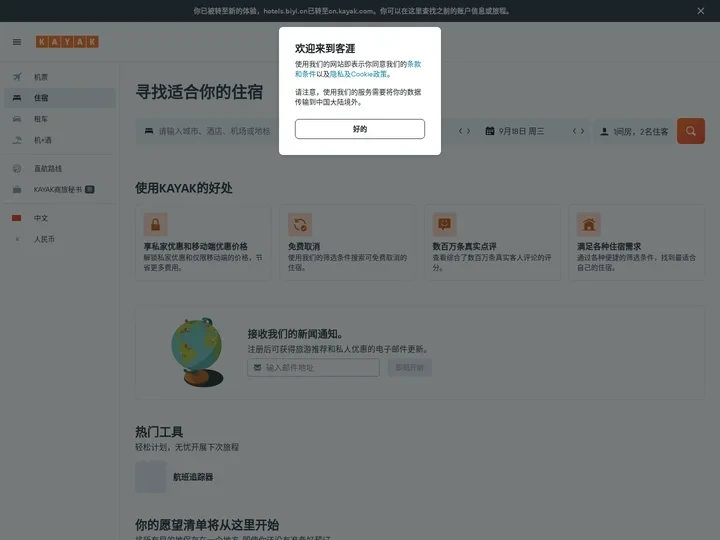This screenshot has height=540, width=720.
Task: Open KAYAK商旅秘书 in the sidebar
Action: pyautogui.click(x=60, y=189)
